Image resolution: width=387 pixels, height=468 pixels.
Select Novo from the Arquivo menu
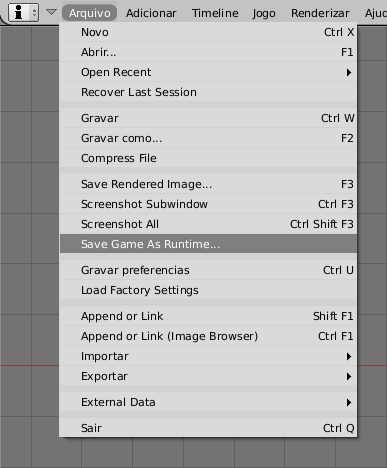[208, 32]
